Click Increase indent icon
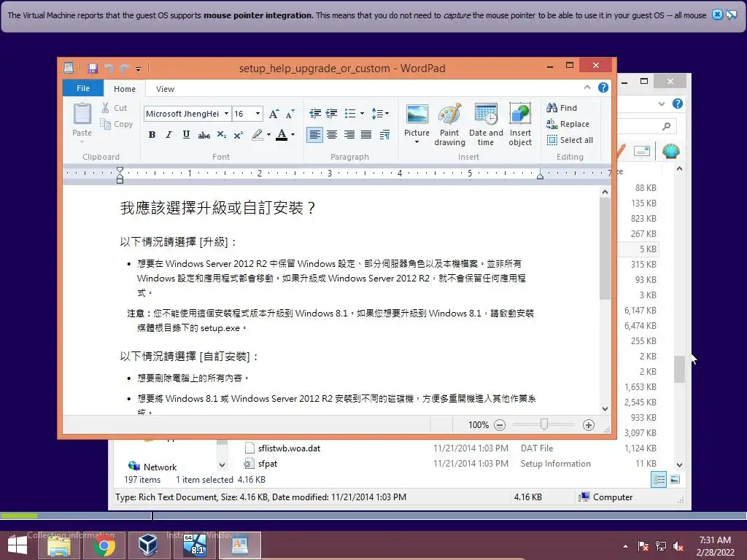Viewport: 747px width, 560px height. pyautogui.click(x=332, y=113)
